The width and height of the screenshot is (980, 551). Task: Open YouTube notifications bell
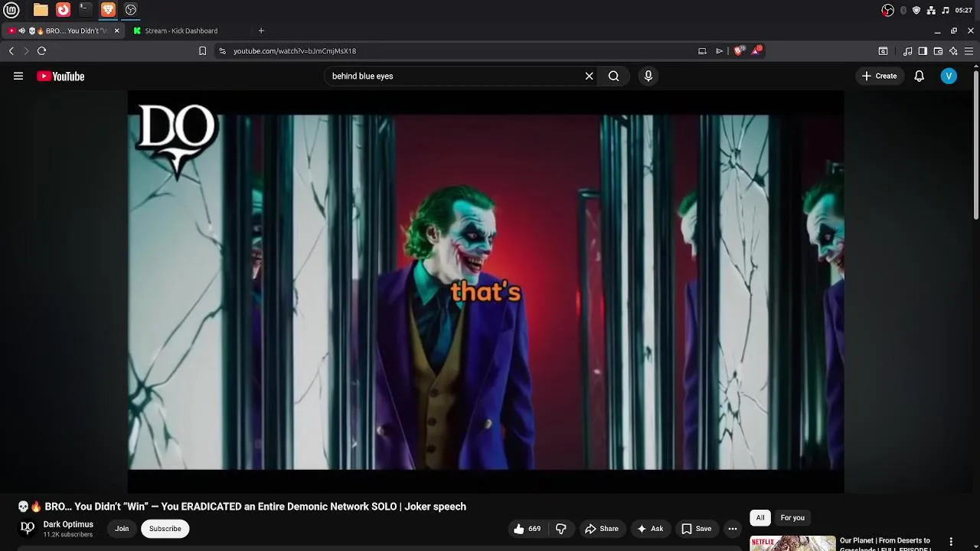coord(919,76)
